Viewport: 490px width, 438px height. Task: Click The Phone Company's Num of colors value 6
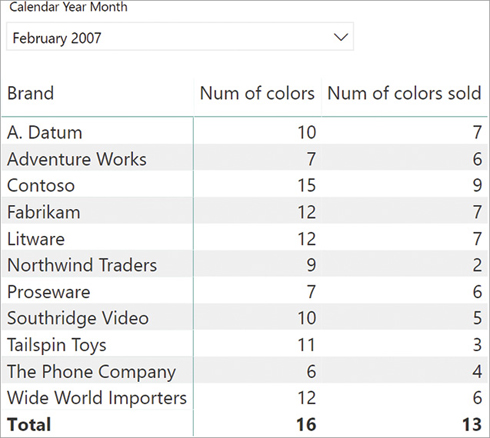click(x=311, y=371)
